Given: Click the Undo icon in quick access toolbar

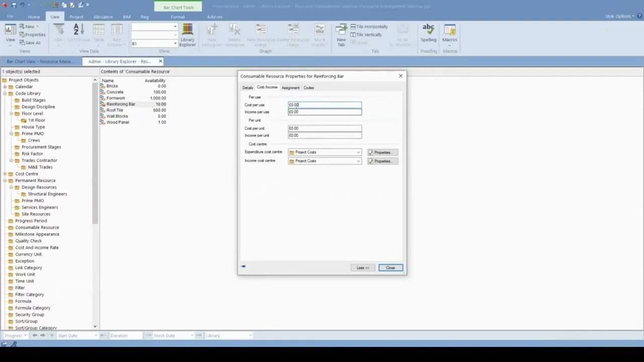Looking at the screenshot, I should pyautogui.click(x=22, y=5).
